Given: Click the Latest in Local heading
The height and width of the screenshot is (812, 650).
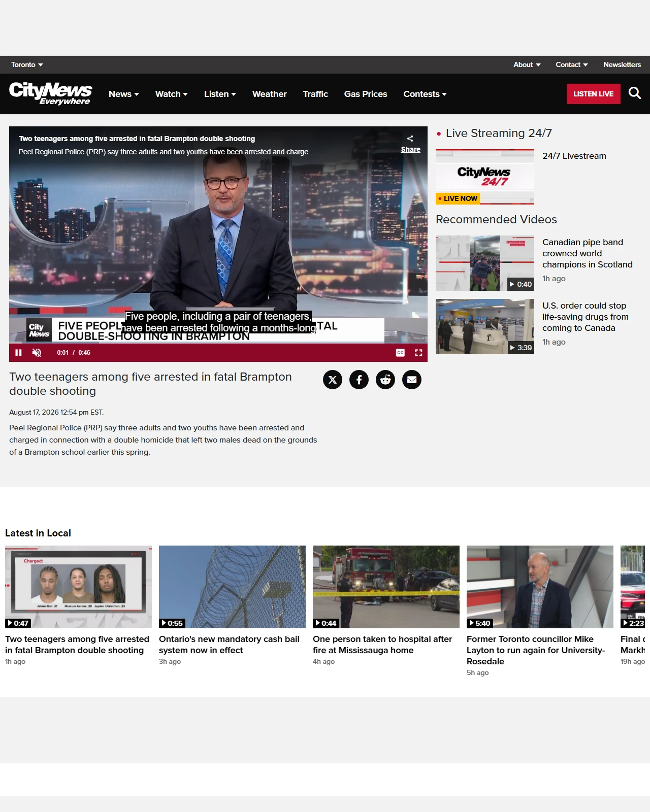Looking at the screenshot, I should tap(38, 533).
